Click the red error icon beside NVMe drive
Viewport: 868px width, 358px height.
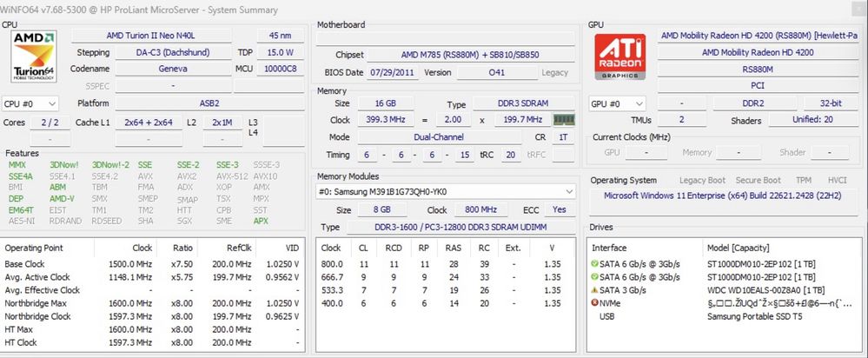594,303
